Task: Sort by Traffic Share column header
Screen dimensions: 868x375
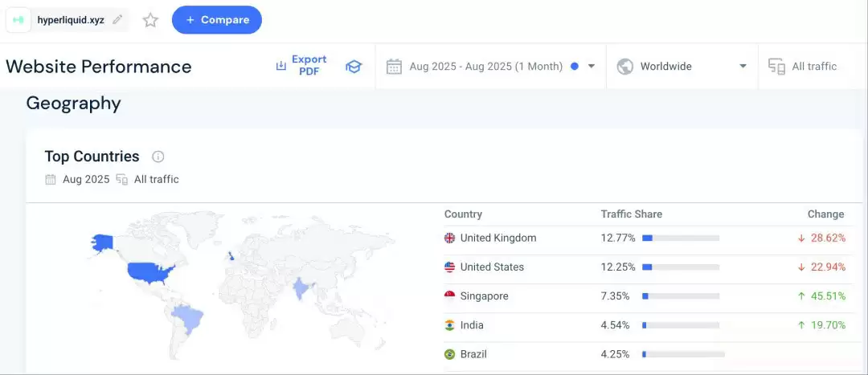Action: click(631, 214)
